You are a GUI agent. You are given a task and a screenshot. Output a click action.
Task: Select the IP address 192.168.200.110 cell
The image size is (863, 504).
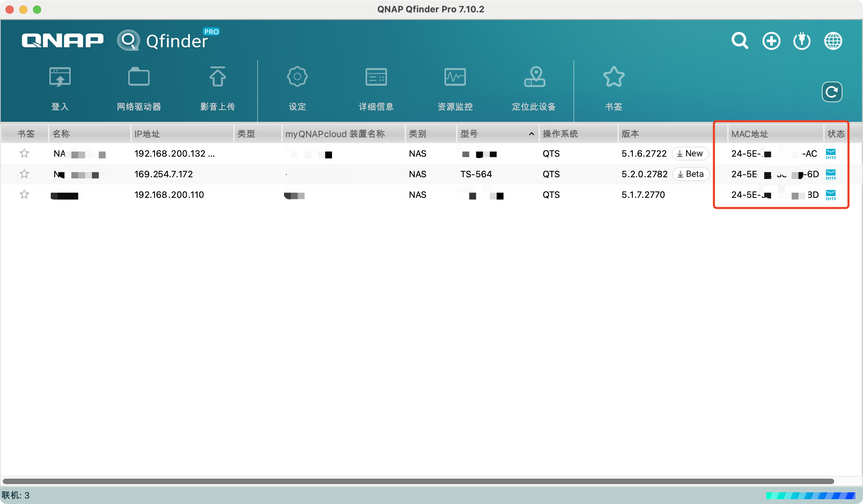pos(169,195)
